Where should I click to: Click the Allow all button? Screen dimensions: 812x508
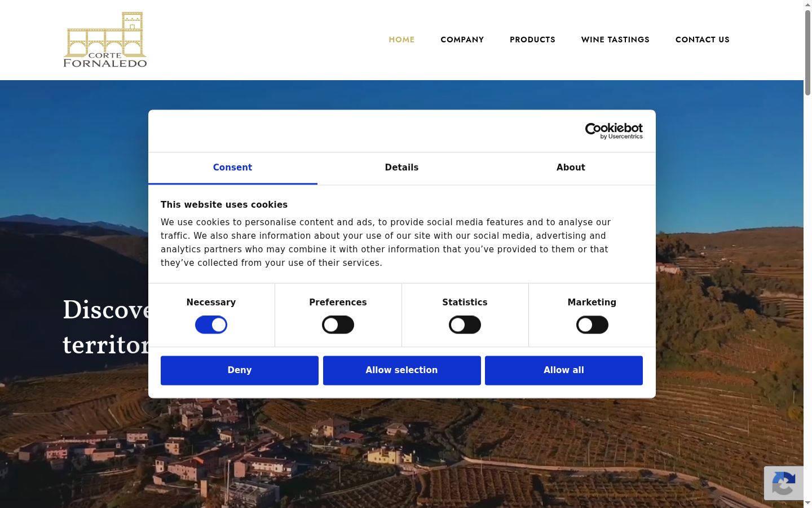click(x=564, y=370)
